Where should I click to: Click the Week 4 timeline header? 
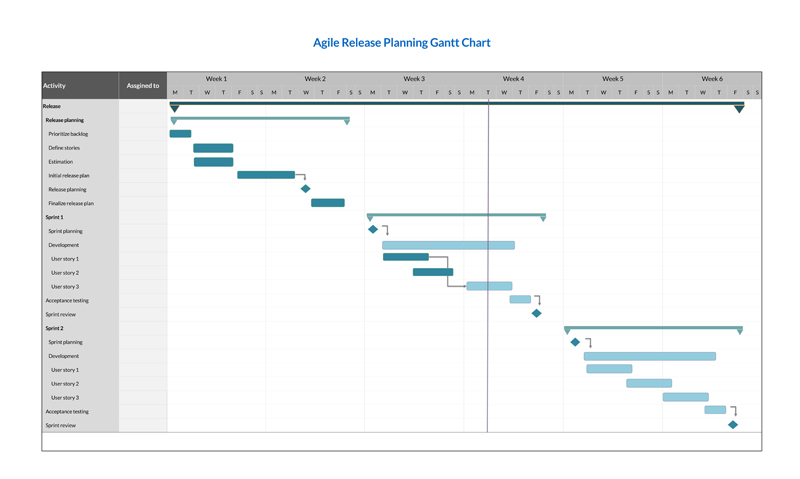click(513, 79)
